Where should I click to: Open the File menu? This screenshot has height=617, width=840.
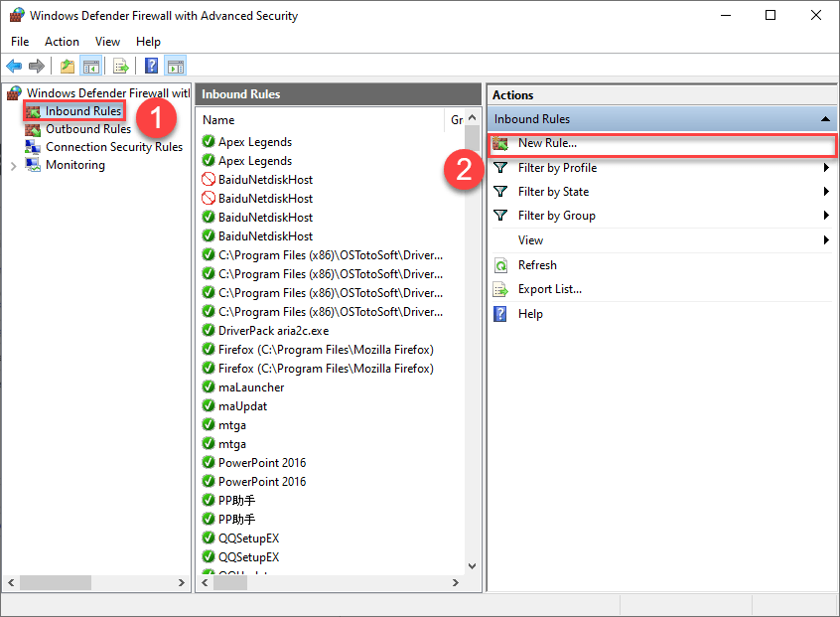[20, 42]
